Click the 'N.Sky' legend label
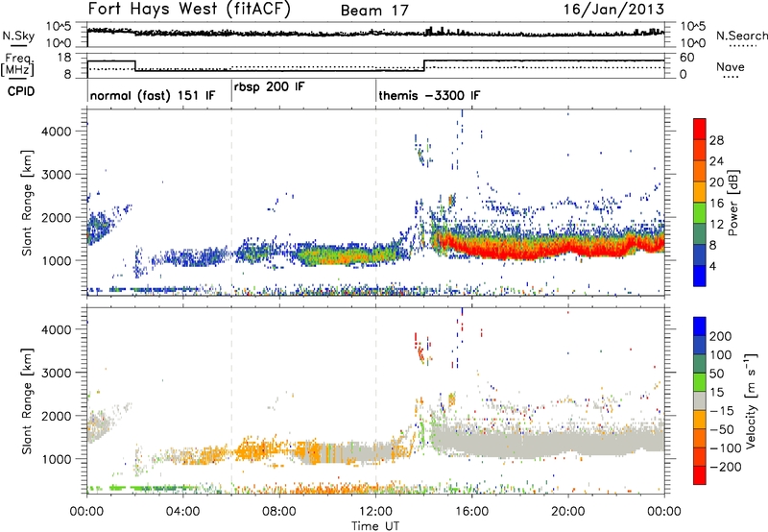The height and width of the screenshot is (532, 768). [x=18, y=36]
